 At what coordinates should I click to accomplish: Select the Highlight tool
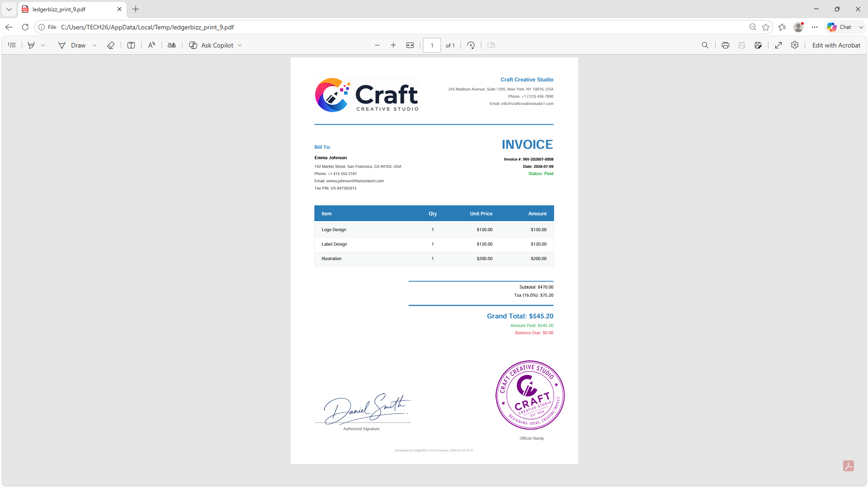(x=31, y=45)
